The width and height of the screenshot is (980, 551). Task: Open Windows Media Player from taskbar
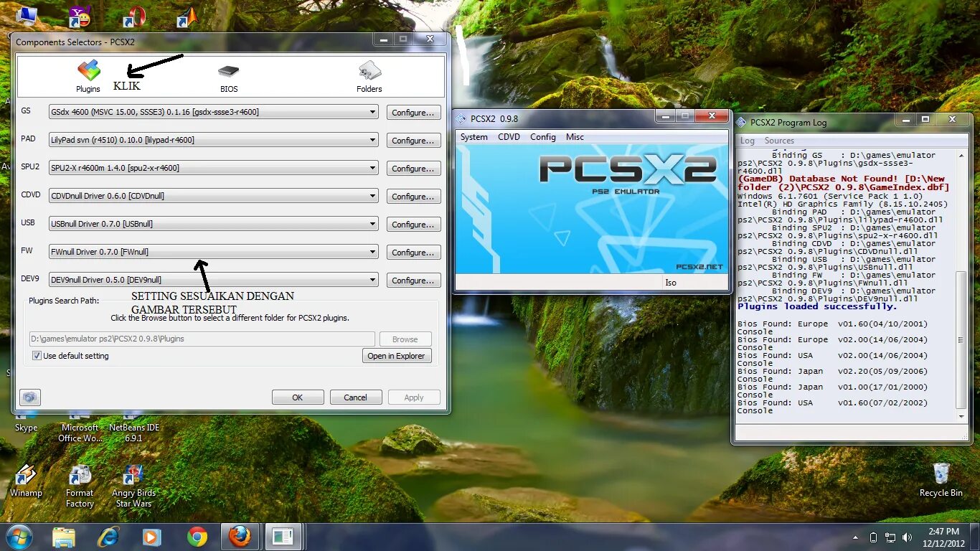[x=151, y=537]
